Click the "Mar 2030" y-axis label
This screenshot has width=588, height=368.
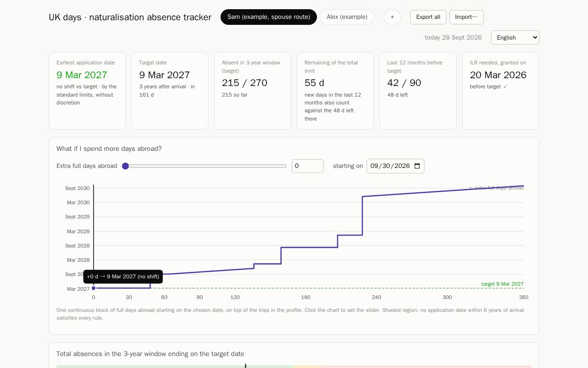[79, 202]
